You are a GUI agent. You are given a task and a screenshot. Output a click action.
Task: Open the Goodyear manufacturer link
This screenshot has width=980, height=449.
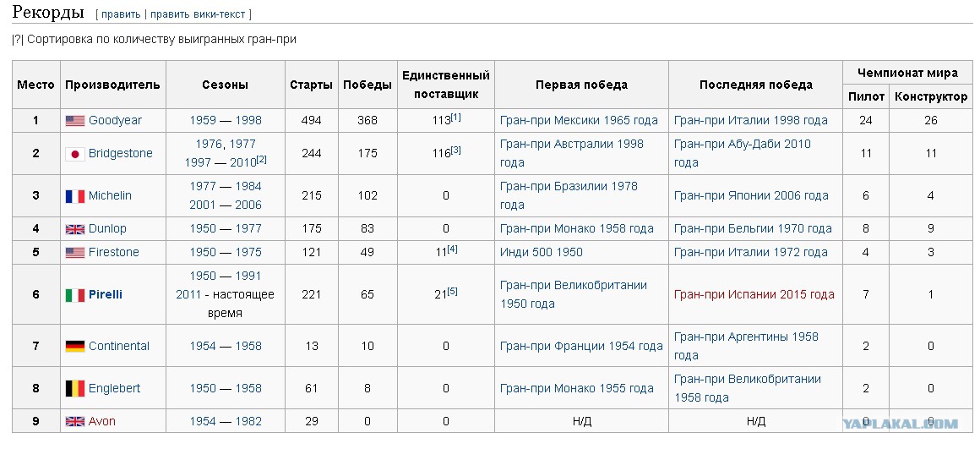point(115,121)
